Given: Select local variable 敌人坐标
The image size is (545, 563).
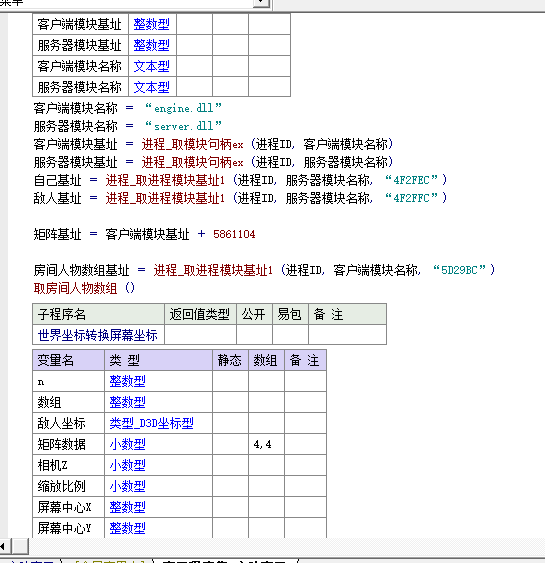Looking at the screenshot, I should click(x=62, y=423).
